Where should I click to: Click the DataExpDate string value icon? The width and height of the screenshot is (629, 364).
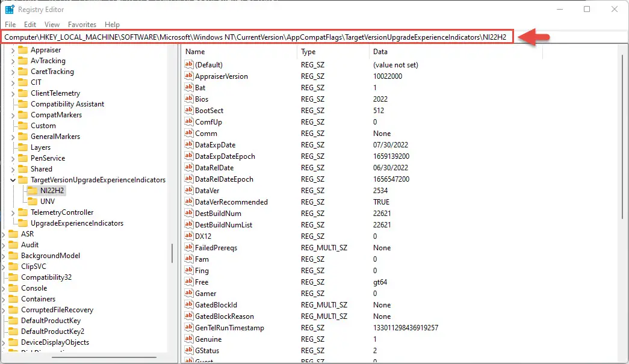pos(189,144)
